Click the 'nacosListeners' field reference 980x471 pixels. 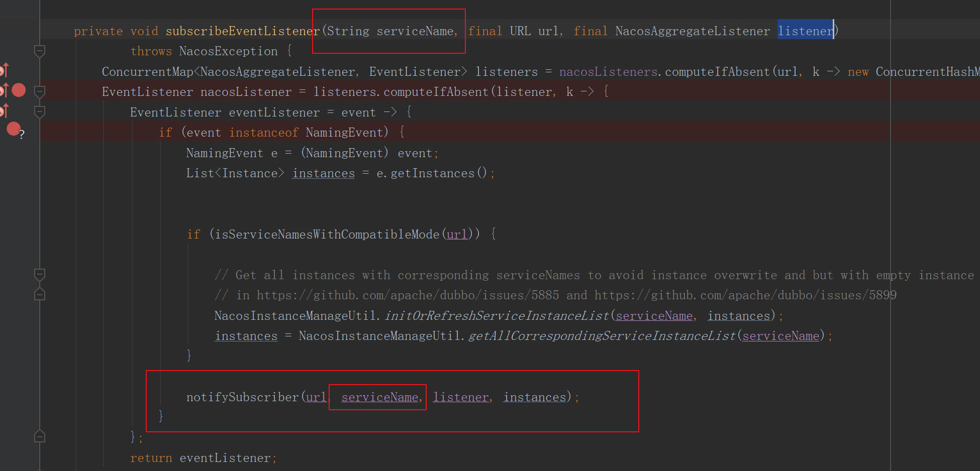pyautogui.click(x=608, y=72)
